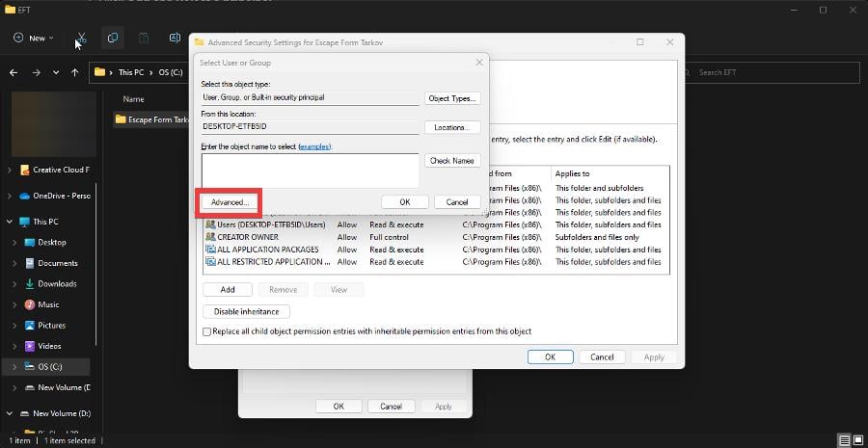Switch to details view icon in status bar
The width and height of the screenshot is (868, 448).
point(844,441)
